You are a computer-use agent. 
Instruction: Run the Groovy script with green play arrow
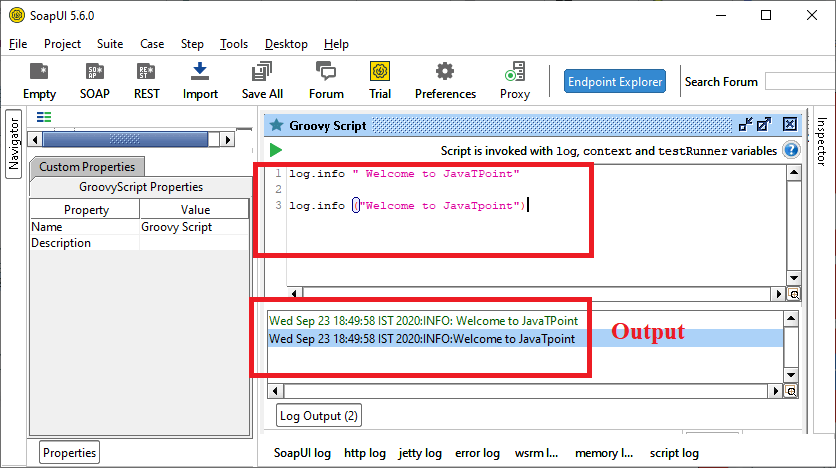(276, 150)
